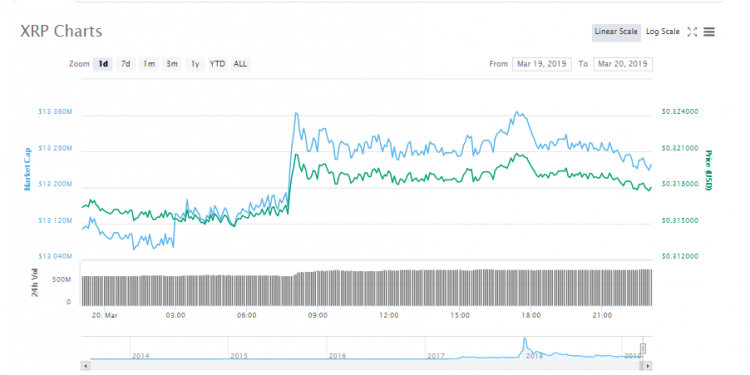This screenshot has height=375, width=750.
Task: Click the 09:00 time axis label
Action: [x=318, y=315]
